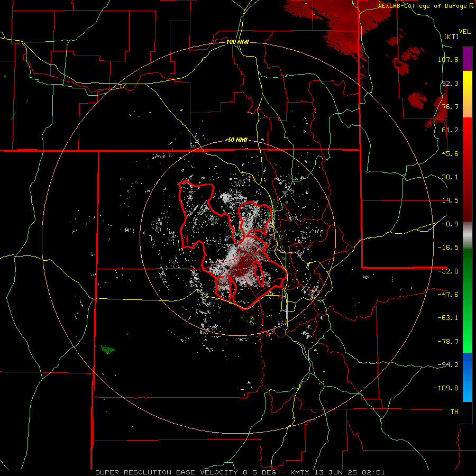Click the -32.0 velocity scale value
Screen dimensions: 476x476
(448, 271)
